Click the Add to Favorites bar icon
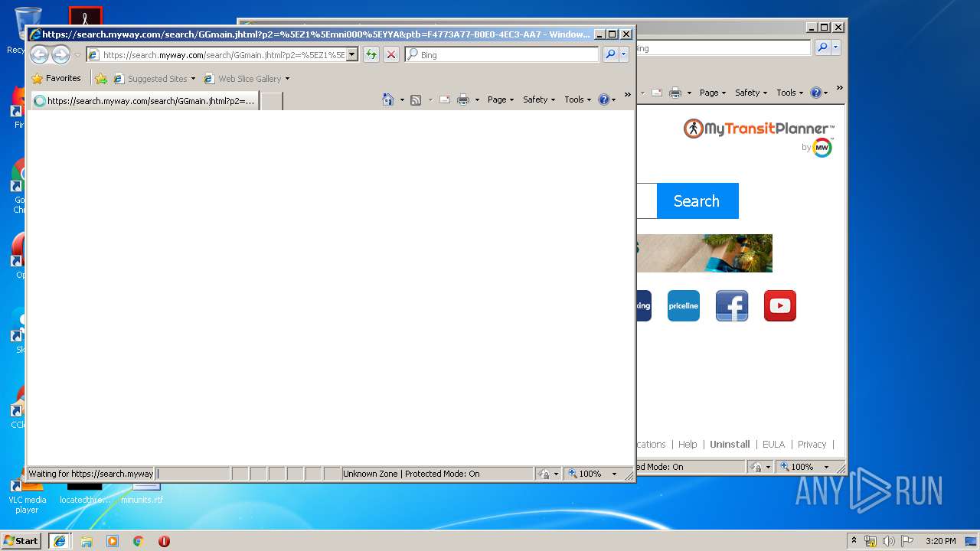This screenshot has width=980, height=551. pos(101,78)
